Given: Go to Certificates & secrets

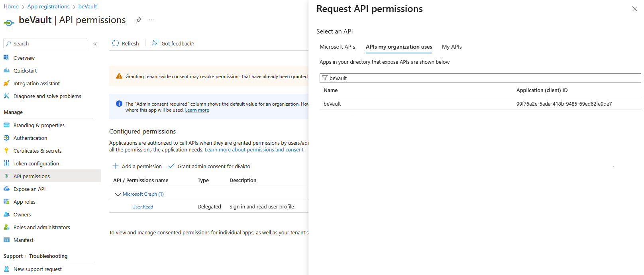Looking at the screenshot, I should pyautogui.click(x=37, y=151).
